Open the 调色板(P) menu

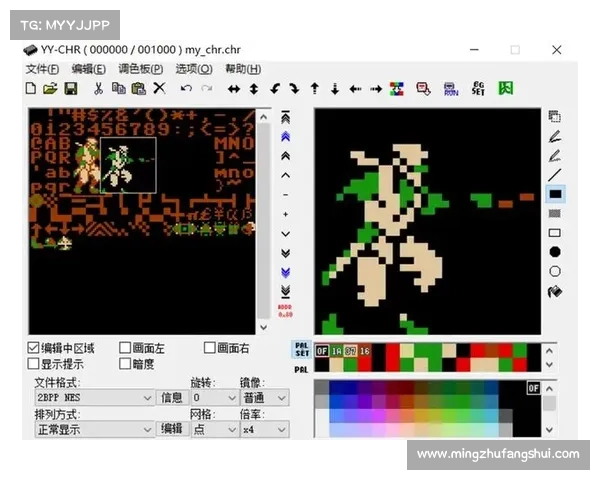click(140, 69)
